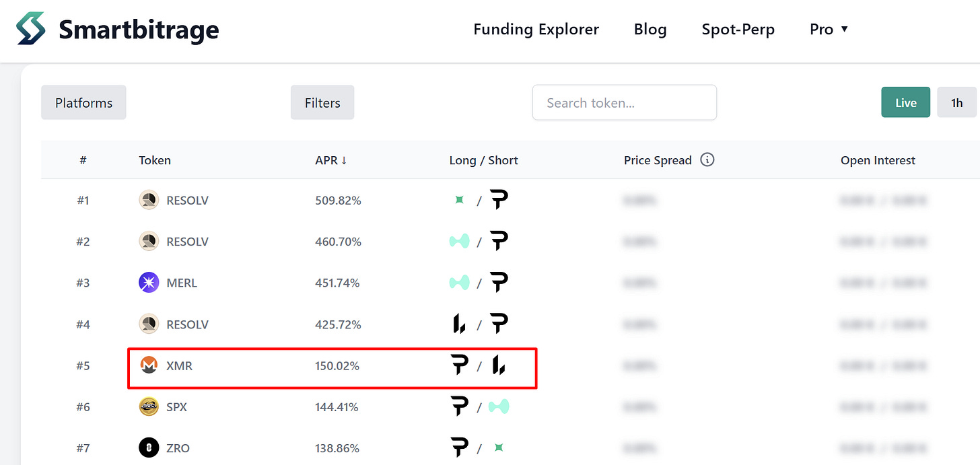Click the RESOLV token icon in row #4
Viewport: 980px width, 465px height.
click(149, 324)
